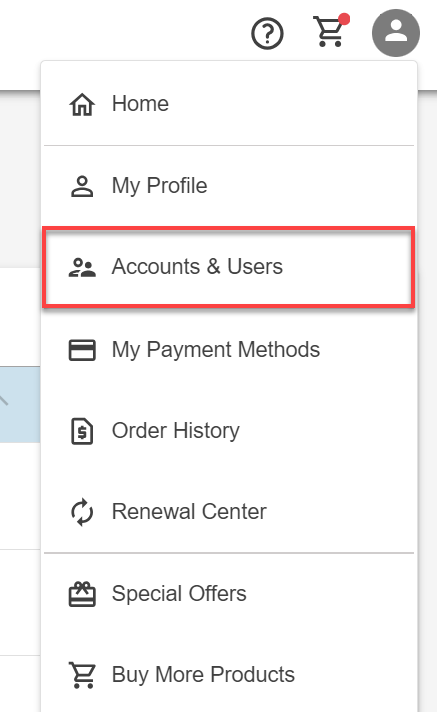The image size is (437, 712).
Task: Open the shopping cart in header
Action: (331, 30)
